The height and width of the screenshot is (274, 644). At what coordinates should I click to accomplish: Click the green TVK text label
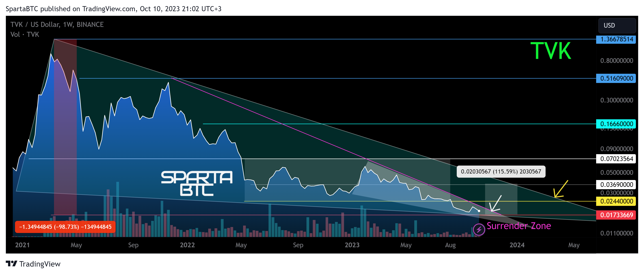550,51
